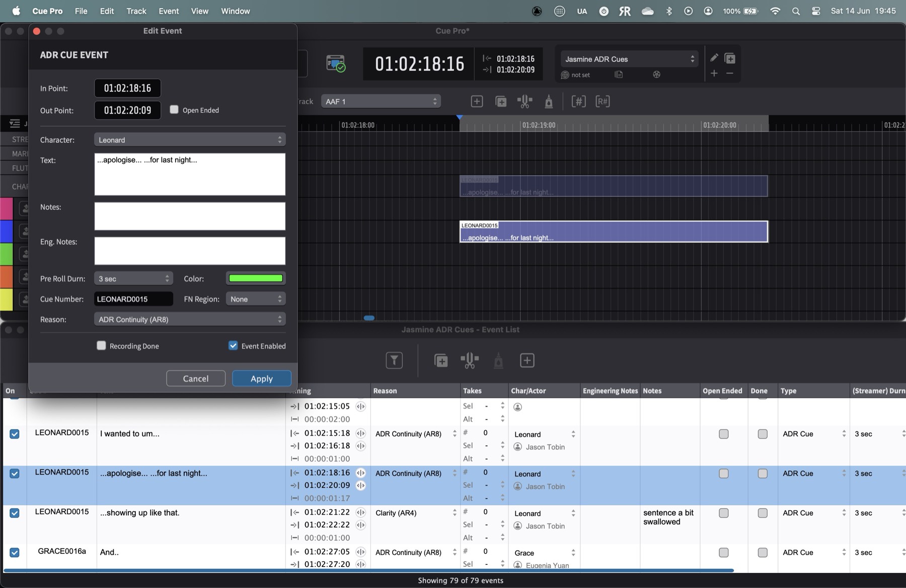
Task: Open the Pre Roll Durn dropdown showing 3 sec
Action: pos(133,278)
